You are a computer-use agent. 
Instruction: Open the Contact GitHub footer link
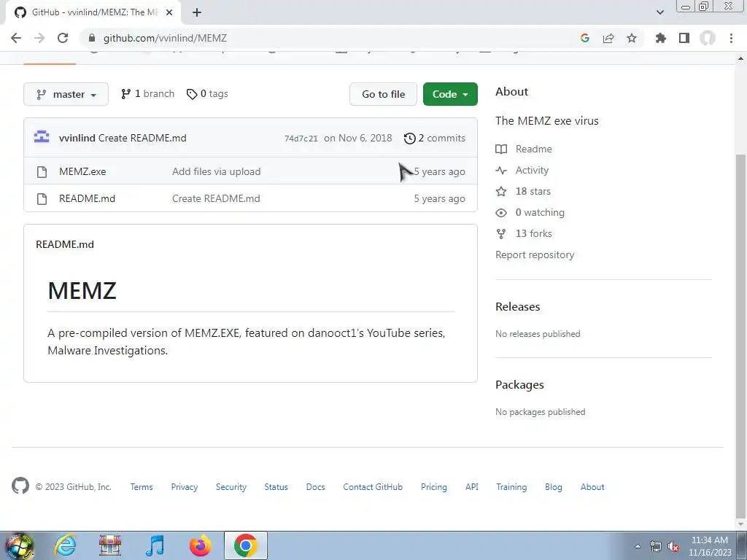click(x=373, y=487)
